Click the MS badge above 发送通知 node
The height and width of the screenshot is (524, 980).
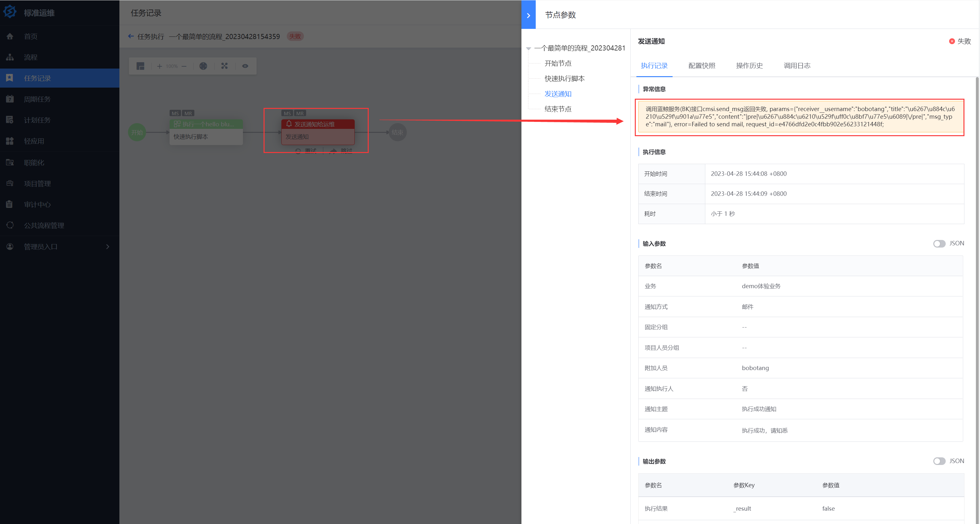pos(287,113)
